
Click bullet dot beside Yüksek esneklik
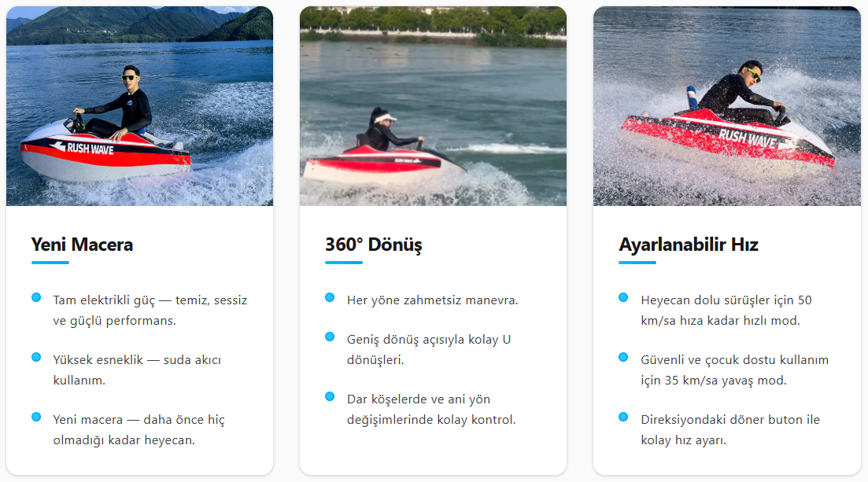(x=36, y=357)
